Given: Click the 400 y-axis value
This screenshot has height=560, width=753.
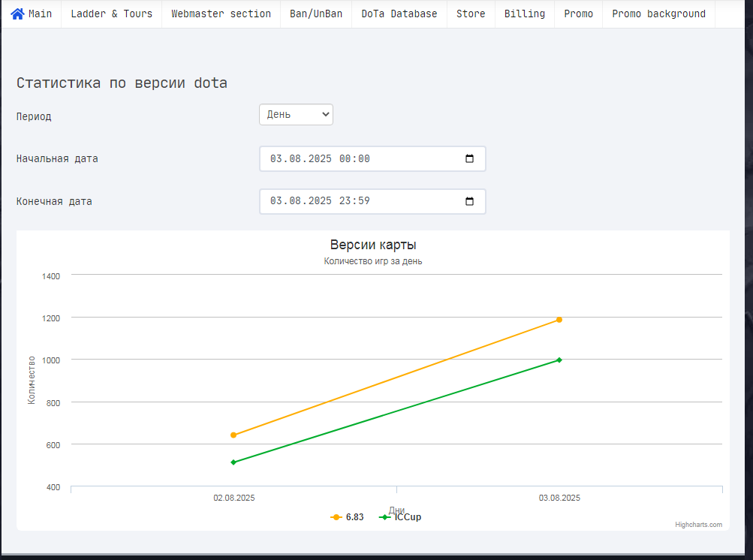Looking at the screenshot, I should [x=53, y=487].
